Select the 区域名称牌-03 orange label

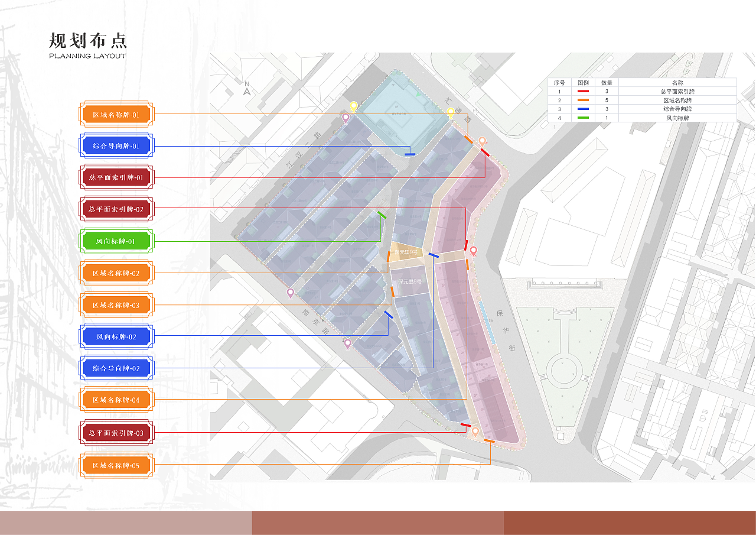(x=116, y=305)
